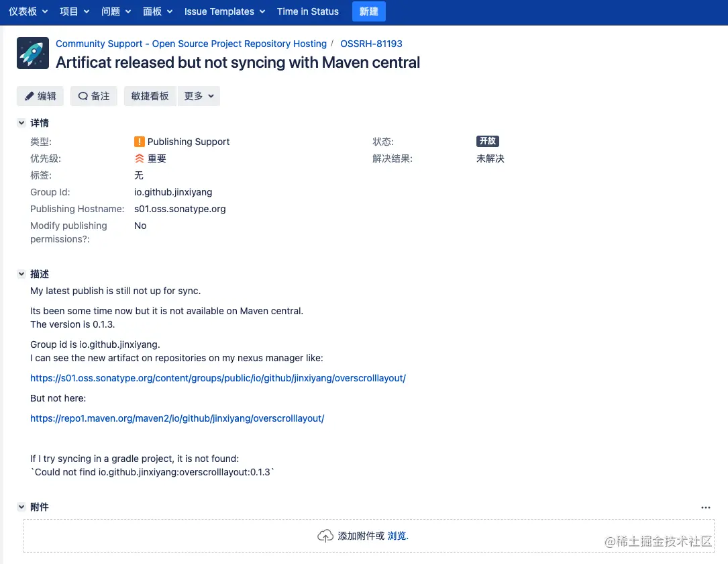
Task: Click the Publishing Hostname value s01.oss.sonatype.org
Action: (180, 209)
